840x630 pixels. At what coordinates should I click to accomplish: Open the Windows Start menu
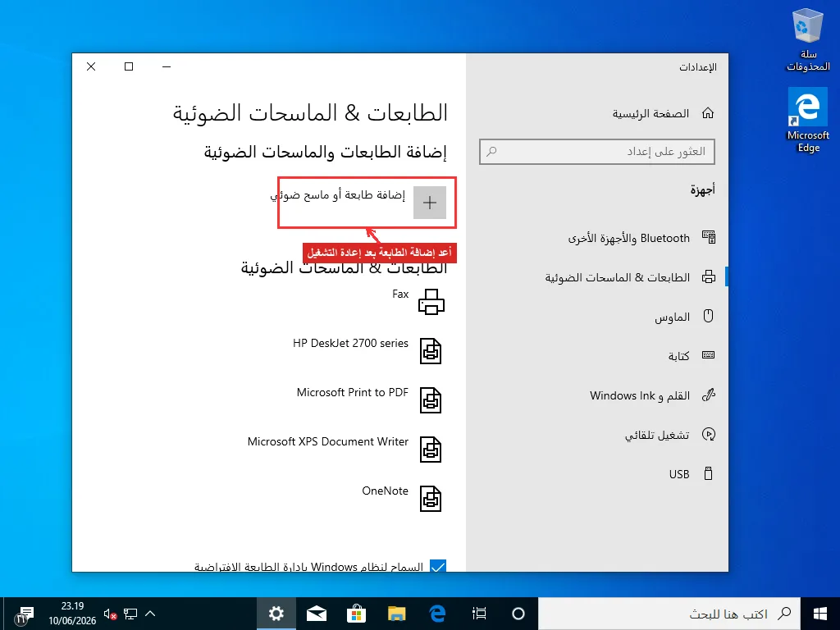[x=820, y=614]
